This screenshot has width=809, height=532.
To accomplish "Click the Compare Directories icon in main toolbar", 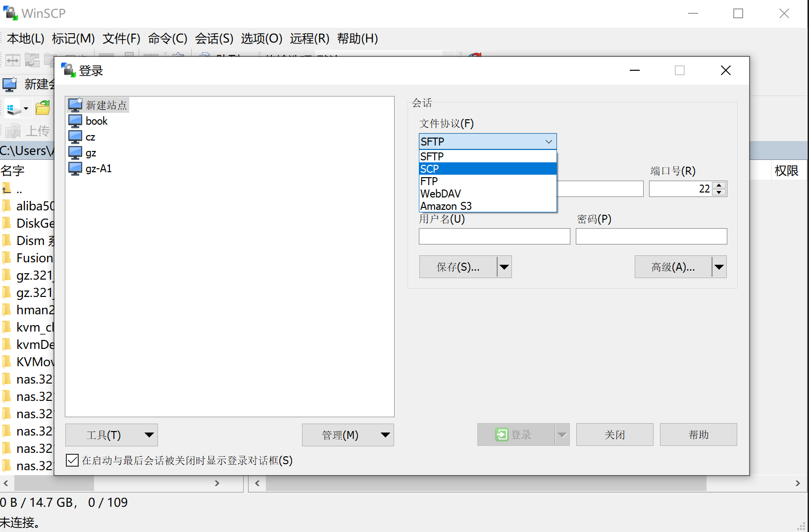I will (13, 60).
